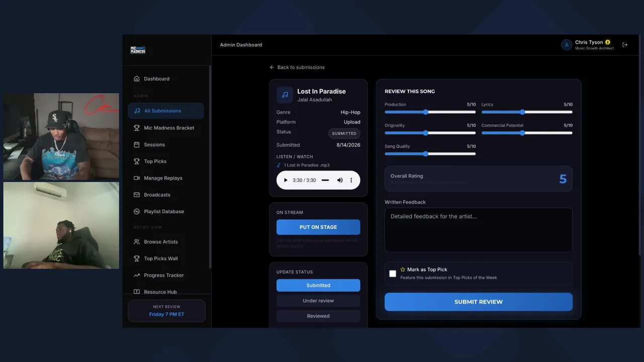Click the Next Review Friday 7 PM ET card
The width and height of the screenshot is (644, 362).
click(167, 311)
